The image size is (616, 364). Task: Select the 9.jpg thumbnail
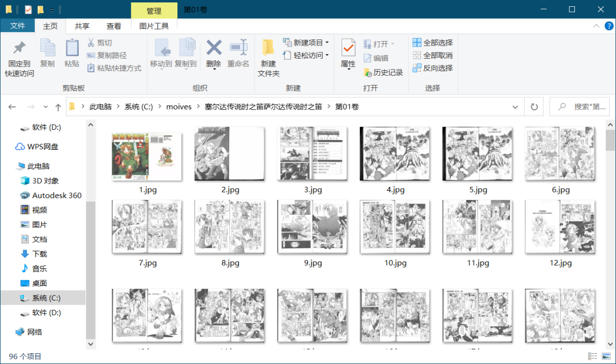(313, 227)
